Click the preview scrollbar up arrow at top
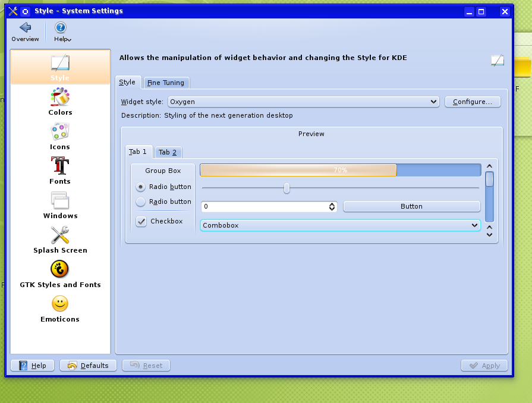Image resolution: width=532 pixels, height=403 pixels. coord(489,166)
